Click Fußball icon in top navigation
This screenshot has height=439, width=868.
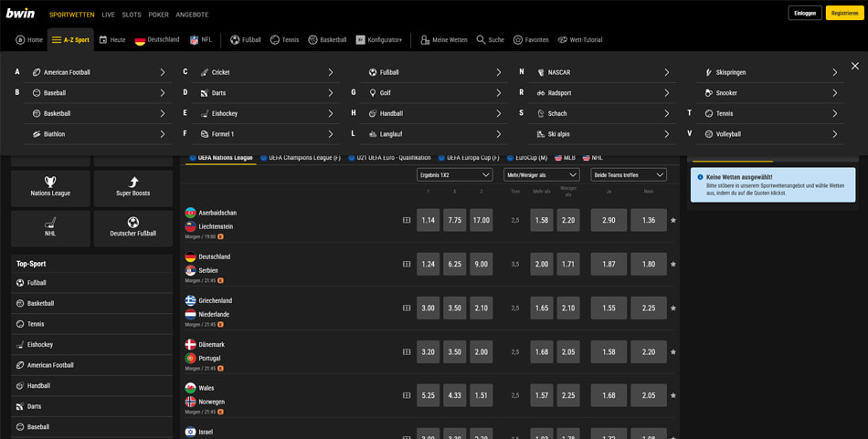pyautogui.click(x=235, y=40)
